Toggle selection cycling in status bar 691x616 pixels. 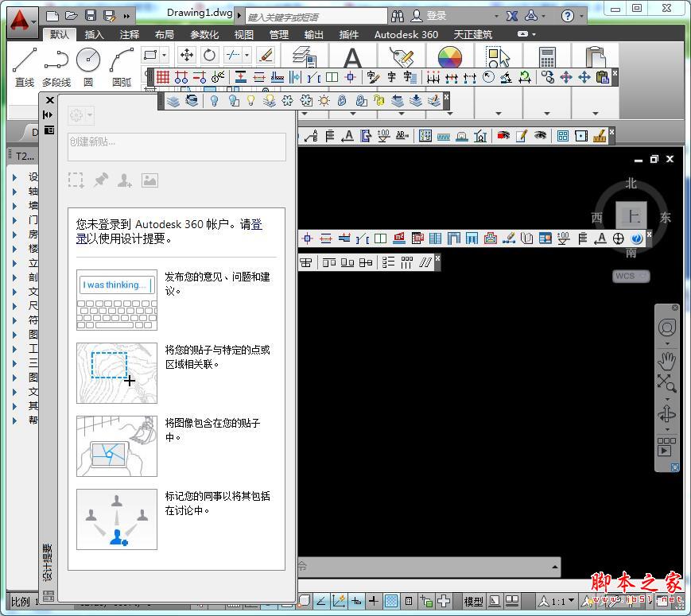click(x=426, y=601)
